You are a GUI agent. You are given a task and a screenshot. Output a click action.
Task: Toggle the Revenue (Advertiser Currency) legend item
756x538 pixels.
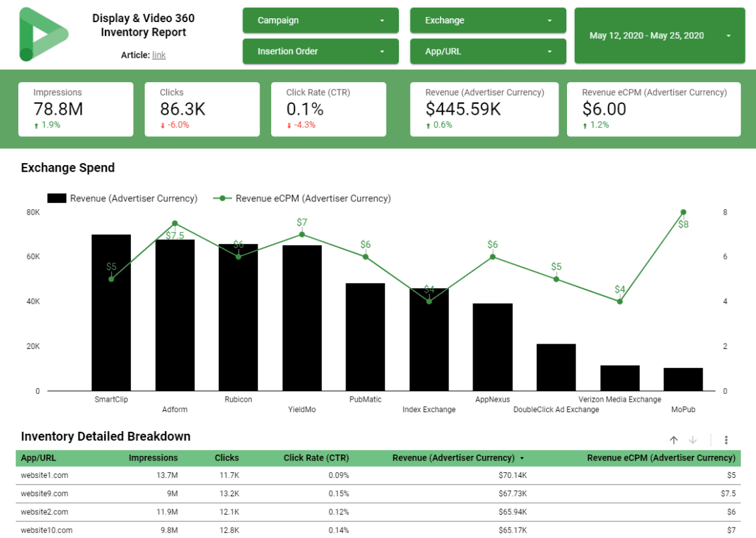[124, 198]
